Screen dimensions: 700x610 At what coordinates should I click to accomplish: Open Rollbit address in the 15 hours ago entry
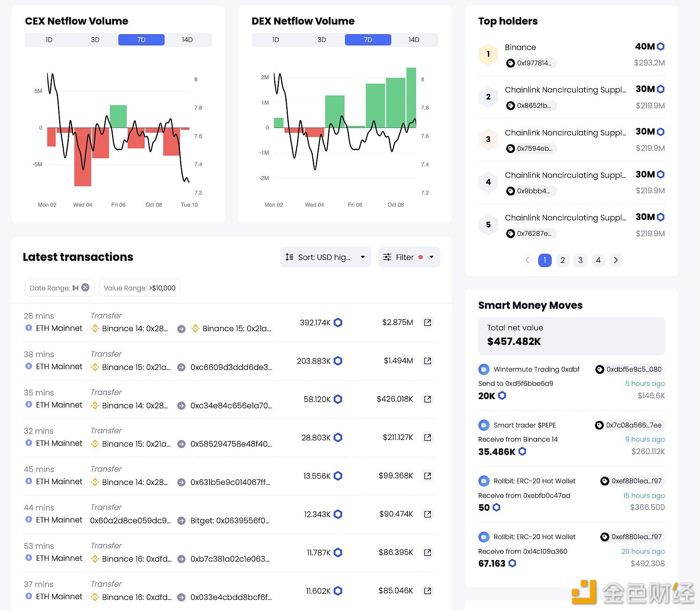(x=632, y=481)
